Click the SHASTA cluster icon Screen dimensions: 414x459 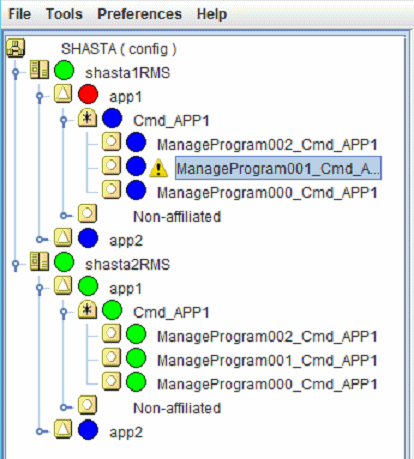(15, 47)
